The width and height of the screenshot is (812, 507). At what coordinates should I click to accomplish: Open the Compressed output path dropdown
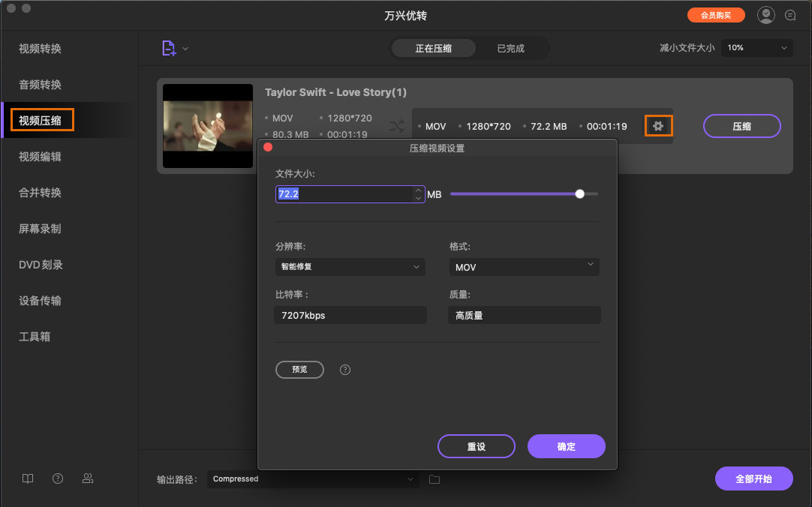[312, 478]
